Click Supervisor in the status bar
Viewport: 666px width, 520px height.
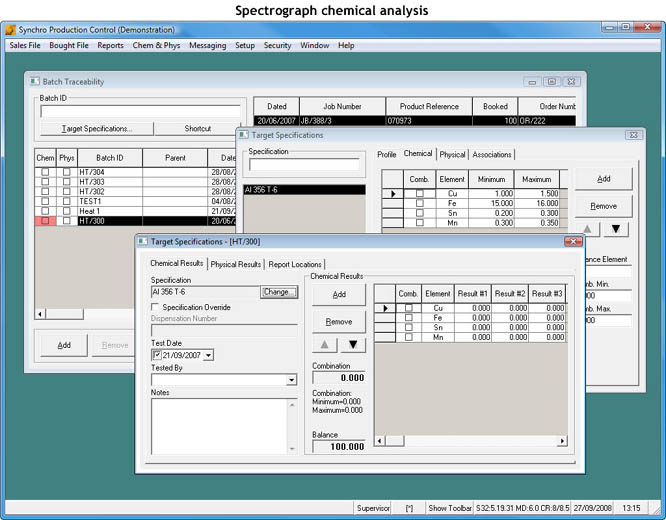pos(373,508)
